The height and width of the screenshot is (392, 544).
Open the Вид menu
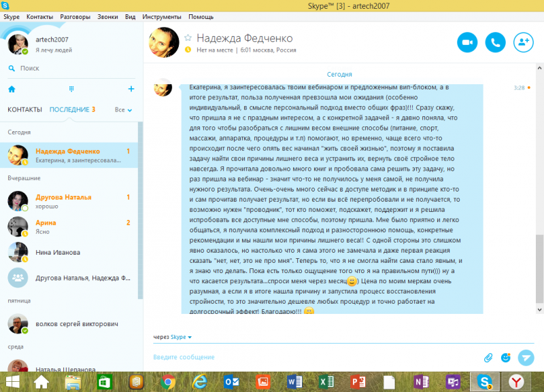(x=130, y=16)
